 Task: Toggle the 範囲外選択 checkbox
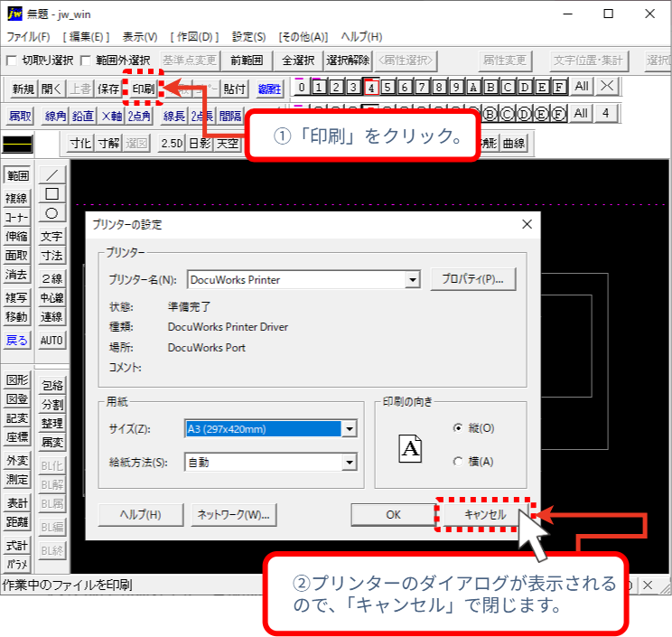pyautogui.click(x=86, y=61)
